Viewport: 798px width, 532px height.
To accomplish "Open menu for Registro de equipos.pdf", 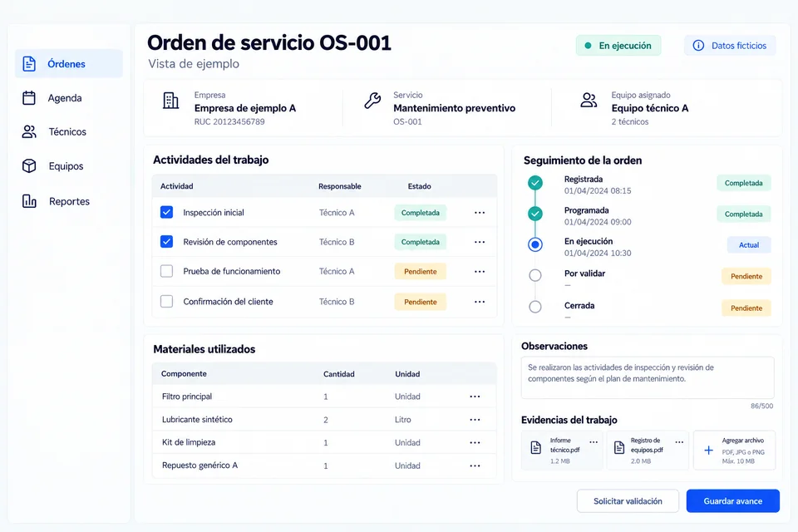I will 679,442.
